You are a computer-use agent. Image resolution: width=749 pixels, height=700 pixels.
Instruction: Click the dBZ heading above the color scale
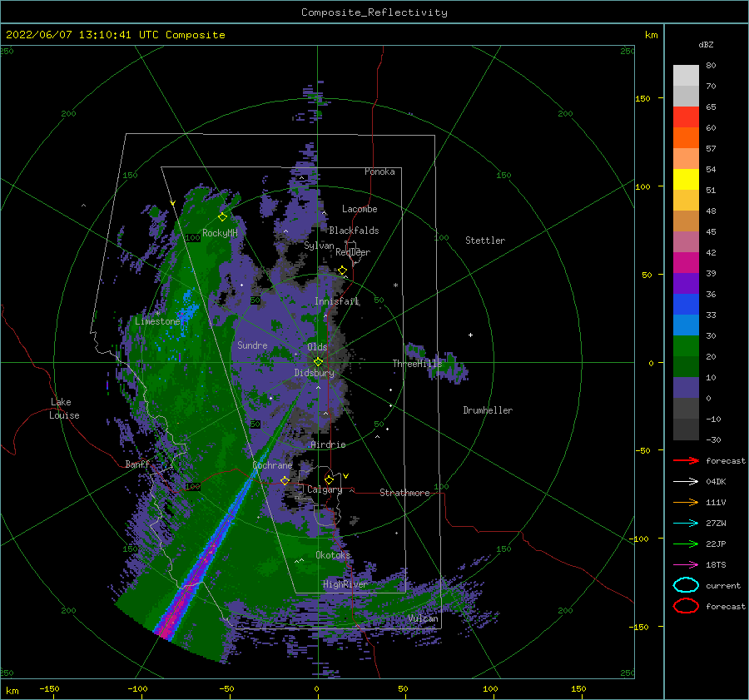click(x=706, y=44)
